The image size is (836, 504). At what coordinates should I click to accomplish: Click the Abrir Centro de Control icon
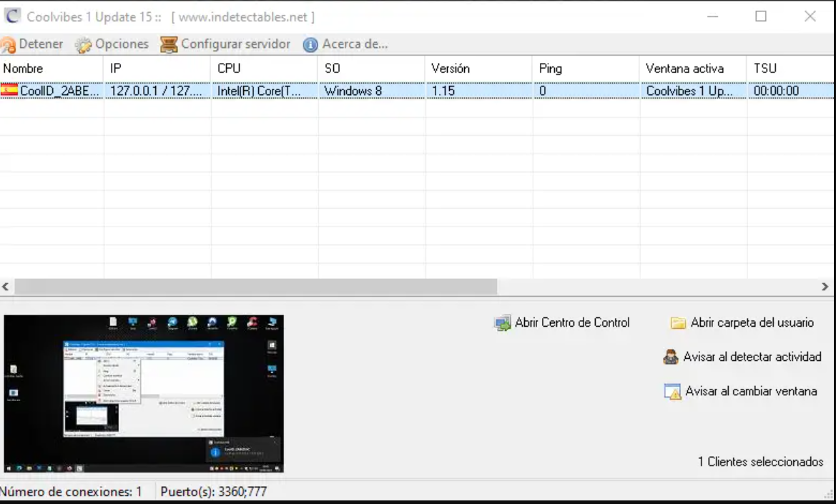(x=503, y=323)
